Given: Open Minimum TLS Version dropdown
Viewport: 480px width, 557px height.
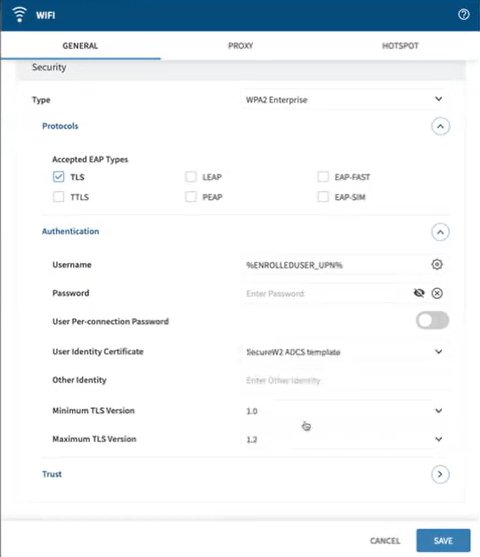Looking at the screenshot, I should [344, 411].
